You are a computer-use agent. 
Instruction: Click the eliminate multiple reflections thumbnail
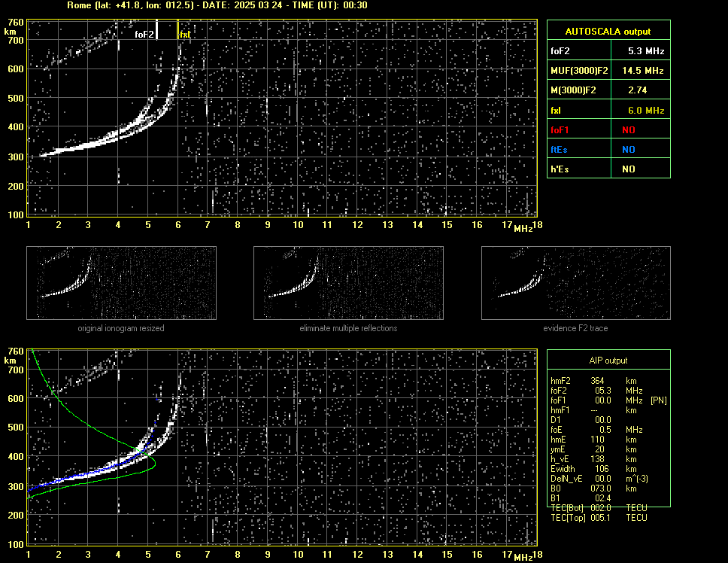click(x=348, y=283)
